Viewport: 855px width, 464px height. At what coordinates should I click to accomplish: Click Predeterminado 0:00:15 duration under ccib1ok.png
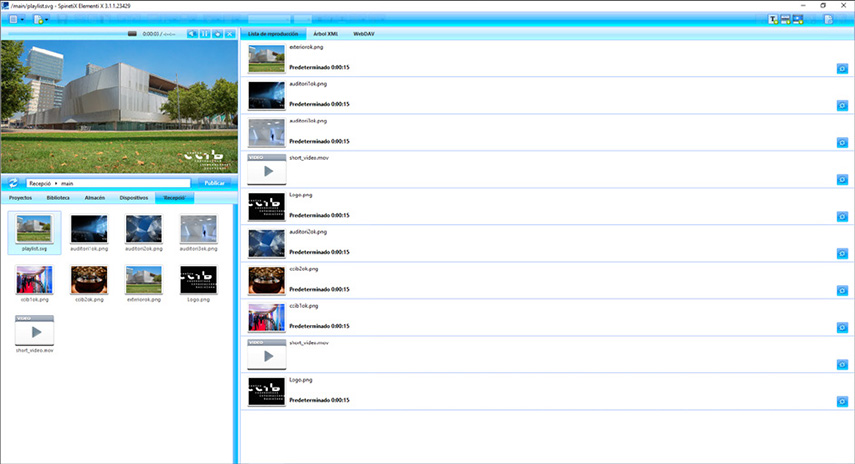click(320, 326)
